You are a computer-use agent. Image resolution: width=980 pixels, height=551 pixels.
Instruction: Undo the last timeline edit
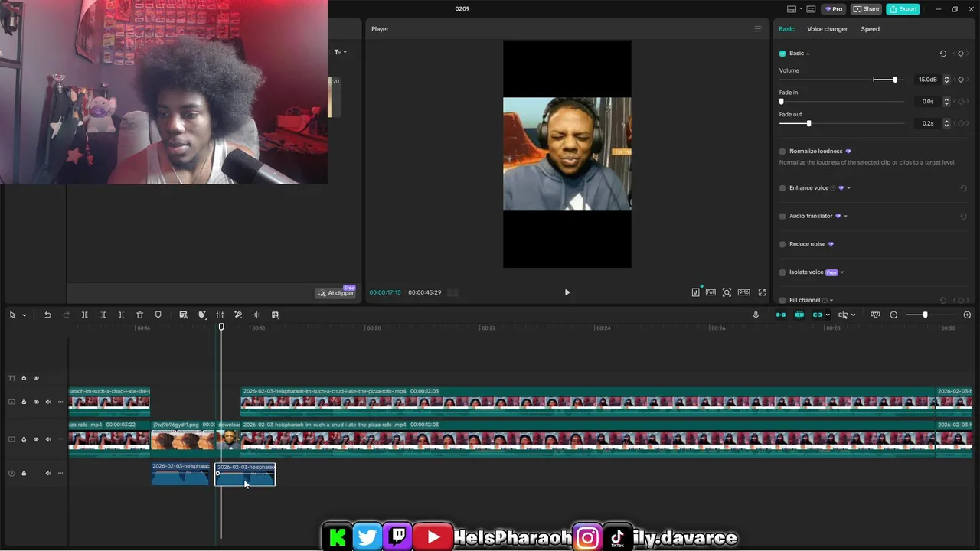click(x=47, y=315)
